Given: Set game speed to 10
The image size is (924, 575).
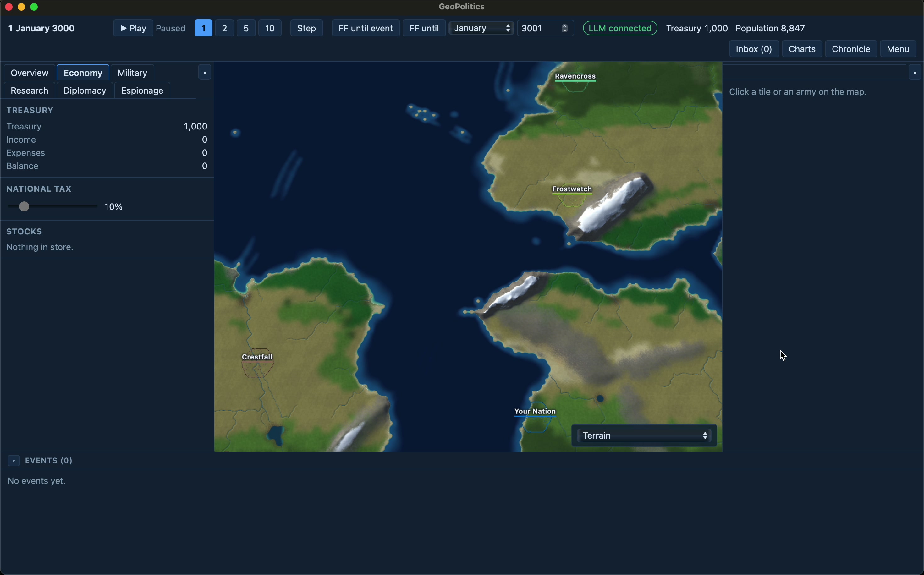Looking at the screenshot, I should tap(270, 28).
